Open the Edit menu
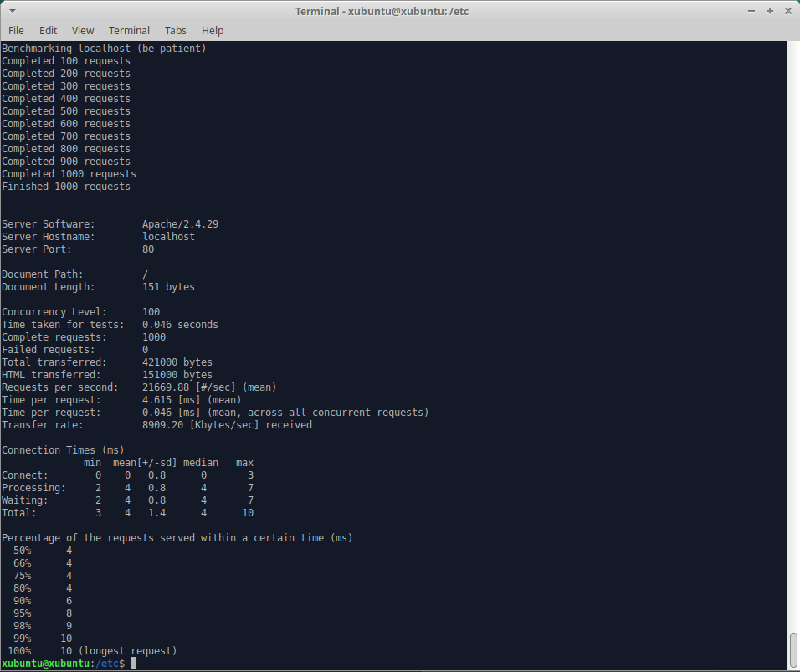Viewport: 800px width, 672px height. click(x=49, y=31)
